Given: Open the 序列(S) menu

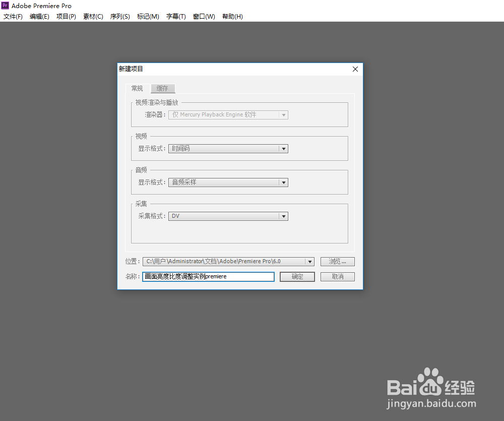Looking at the screenshot, I should point(120,17).
